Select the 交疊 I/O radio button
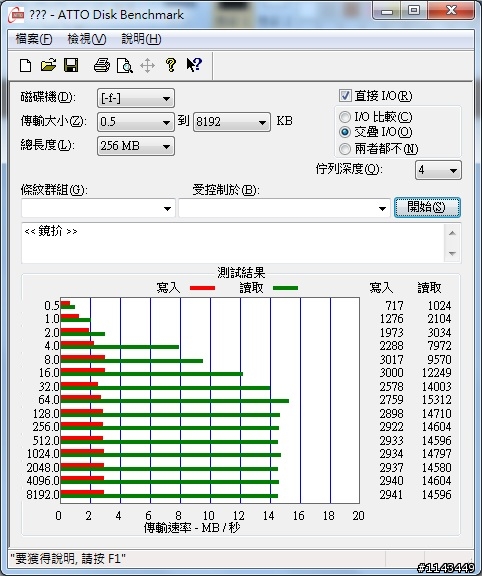Image resolution: width=482 pixels, height=576 pixels. [345, 132]
